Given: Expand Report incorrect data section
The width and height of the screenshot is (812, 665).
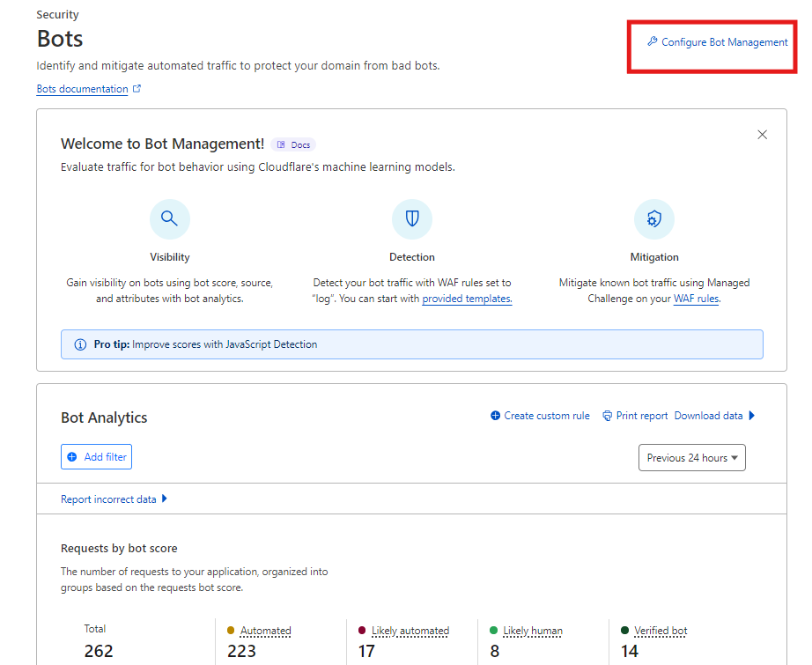Looking at the screenshot, I should click(114, 499).
